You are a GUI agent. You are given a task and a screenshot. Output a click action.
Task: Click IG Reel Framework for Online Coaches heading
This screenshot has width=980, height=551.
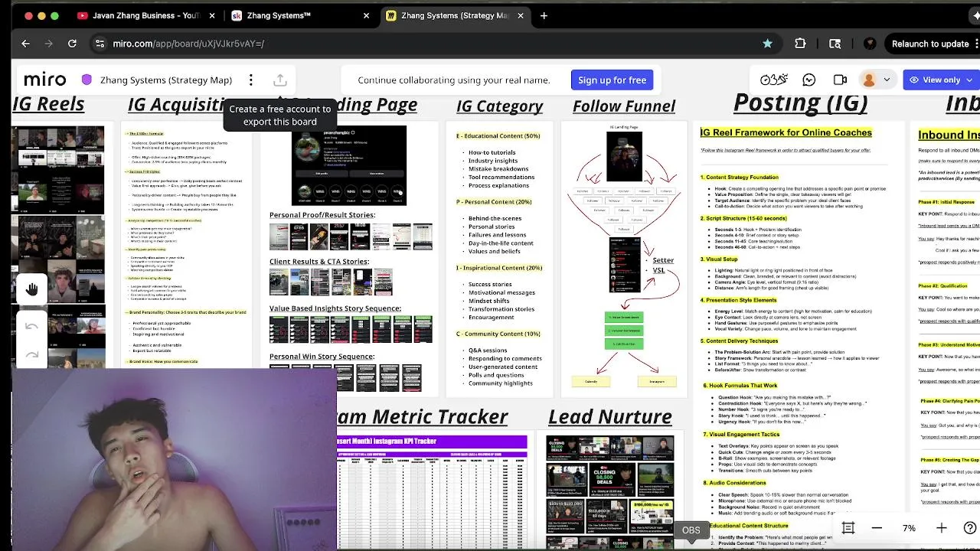click(786, 132)
